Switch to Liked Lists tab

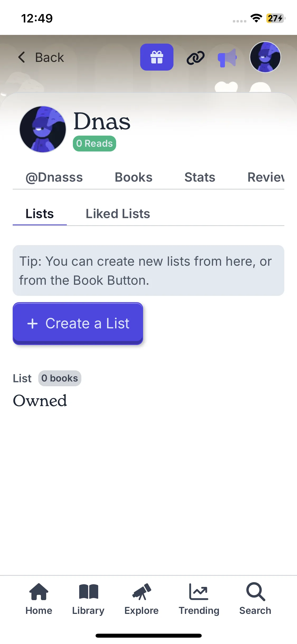click(x=118, y=214)
